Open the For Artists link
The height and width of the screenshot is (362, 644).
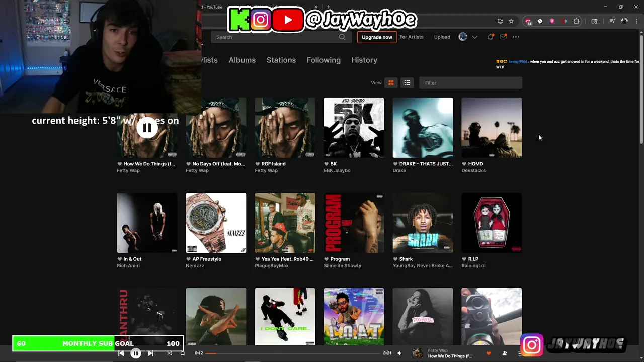pos(412,37)
